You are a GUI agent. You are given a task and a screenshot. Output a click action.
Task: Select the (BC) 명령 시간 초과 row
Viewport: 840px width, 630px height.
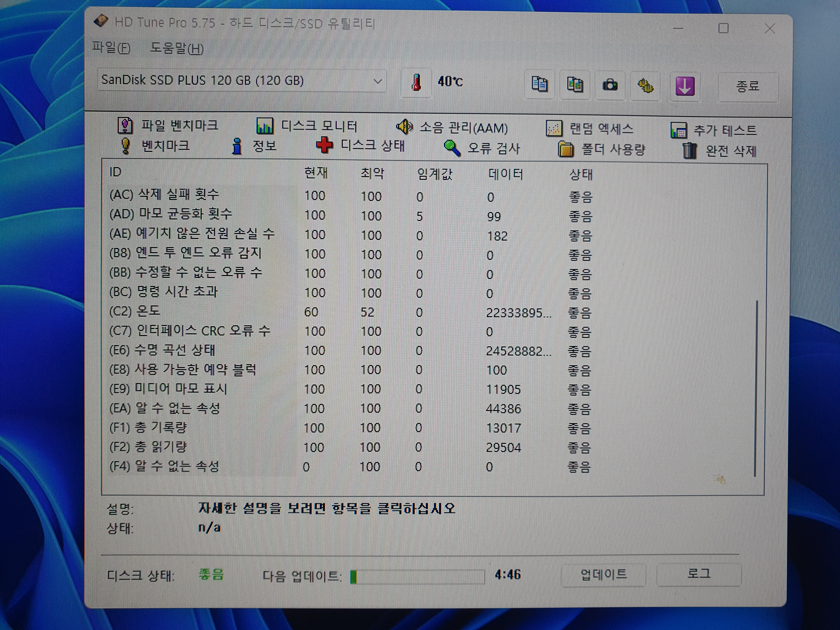(351, 293)
